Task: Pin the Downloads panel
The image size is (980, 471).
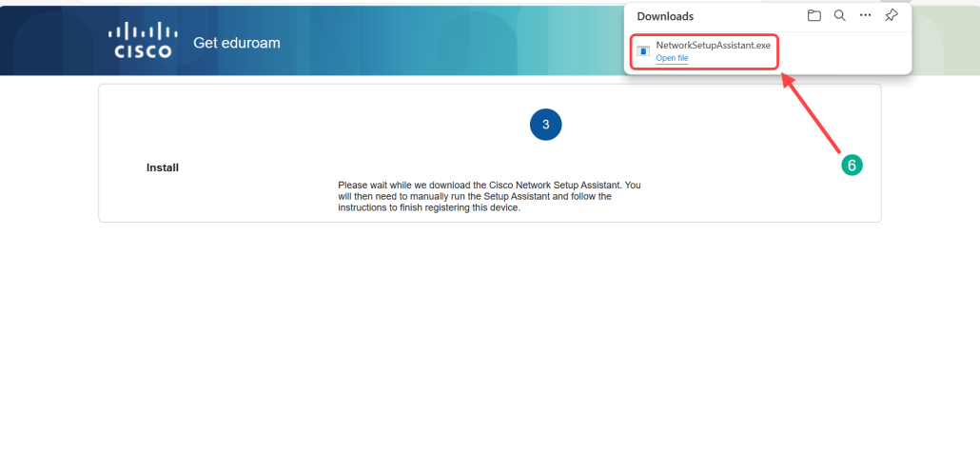Action: (x=892, y=15)
